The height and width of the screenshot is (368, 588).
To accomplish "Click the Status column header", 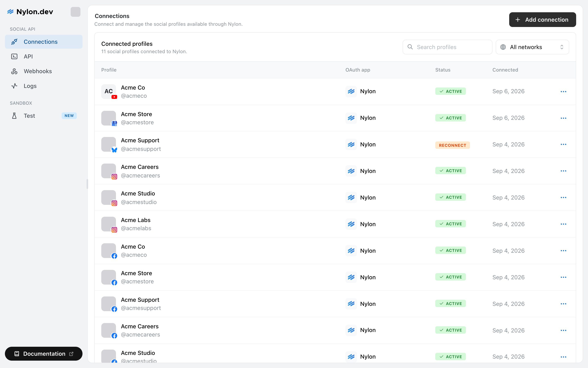I will tap(443, 70).
